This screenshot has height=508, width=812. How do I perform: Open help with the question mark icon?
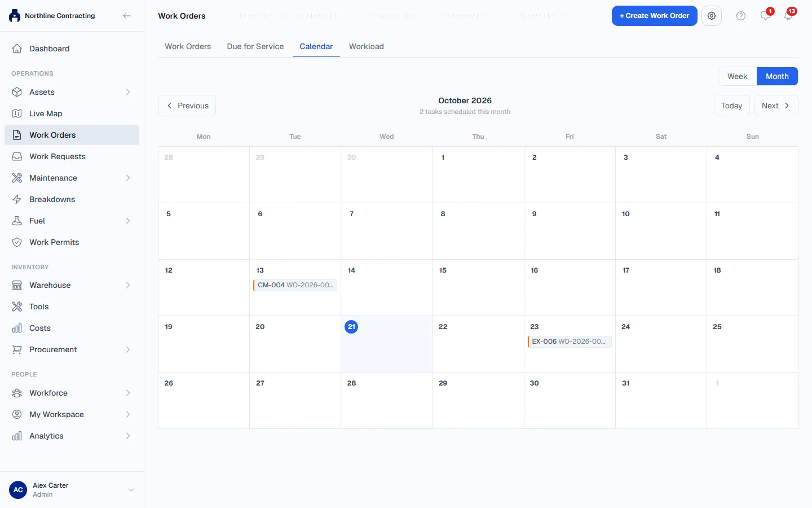(x=741, y=16)
